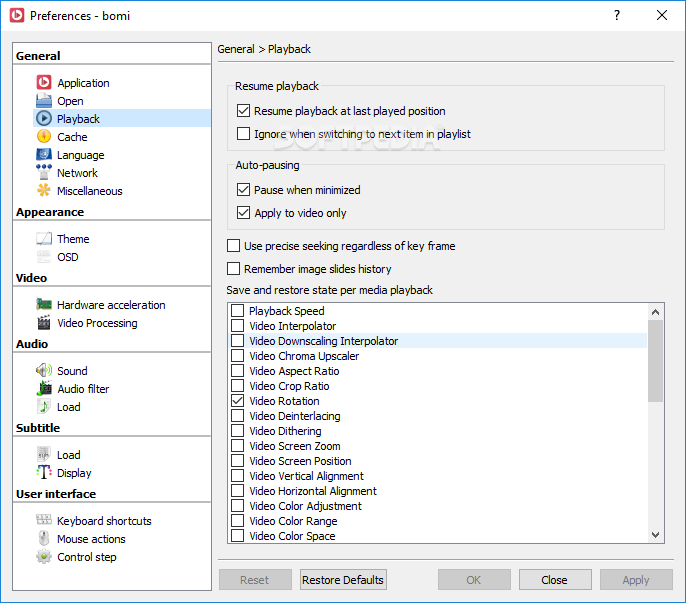Disable Resume playback at last played position
The image size is (686, 603).
pos(243,111)
